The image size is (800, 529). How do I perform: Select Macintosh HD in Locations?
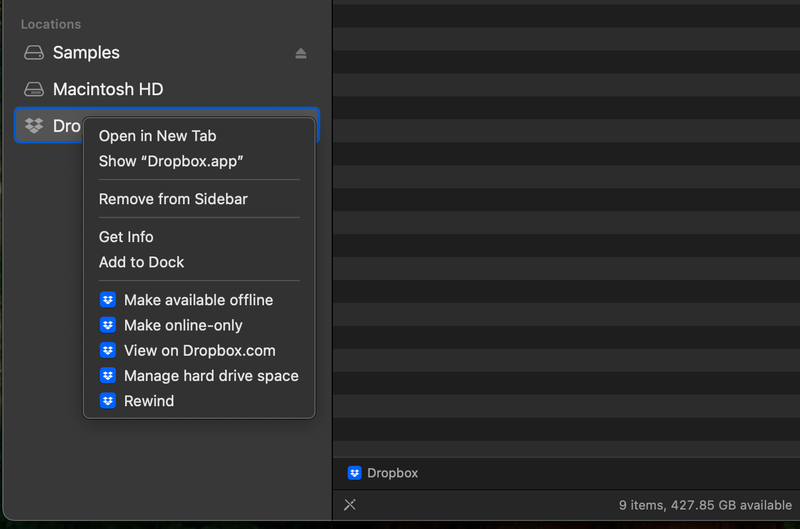coord(108,89)
